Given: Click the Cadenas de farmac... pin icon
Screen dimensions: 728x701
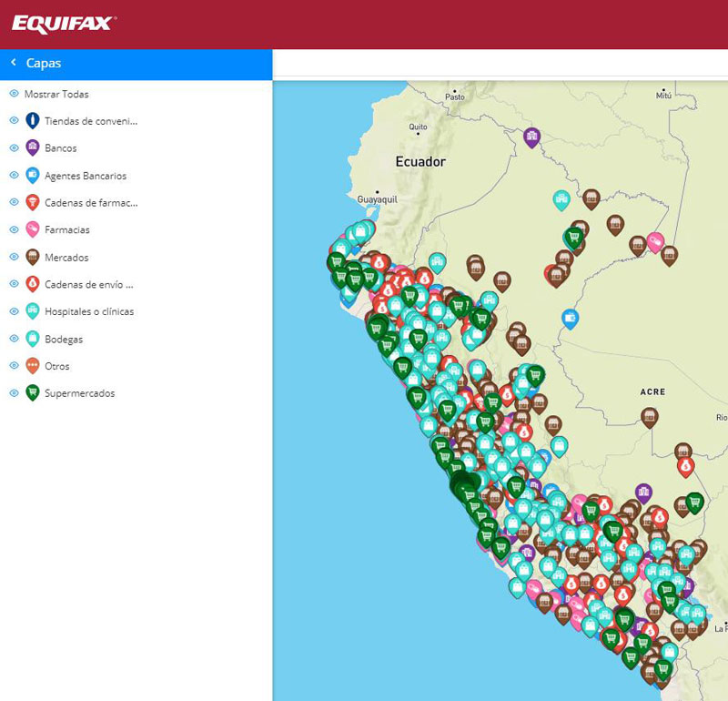Looking at the screenshot, I should [33, 202].
